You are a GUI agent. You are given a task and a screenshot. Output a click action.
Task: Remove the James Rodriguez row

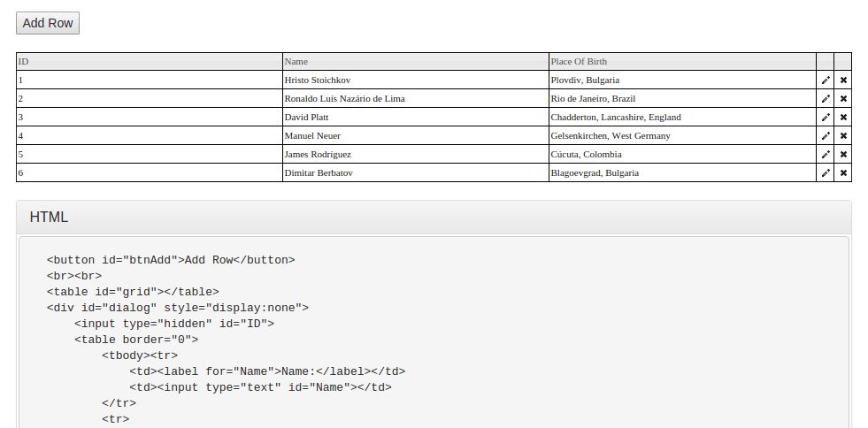pos(843,154)
